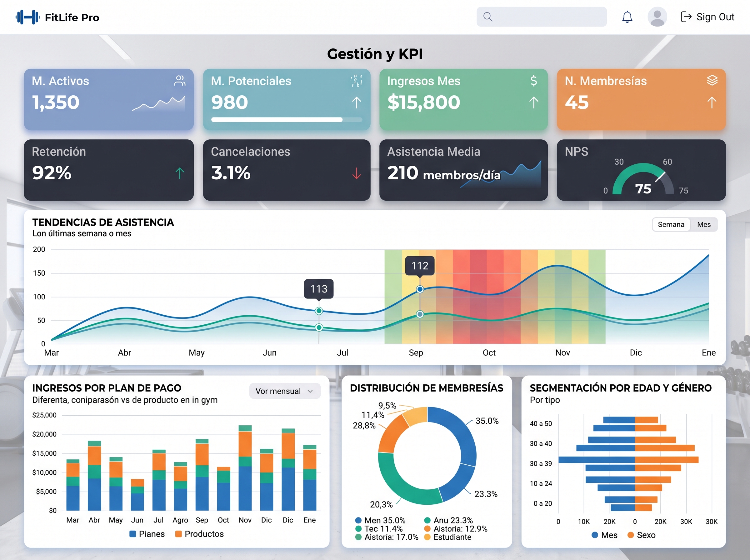Toggle the Mes legend in segmentation chart
Screen dimensions: 750x560
[604, 535]
